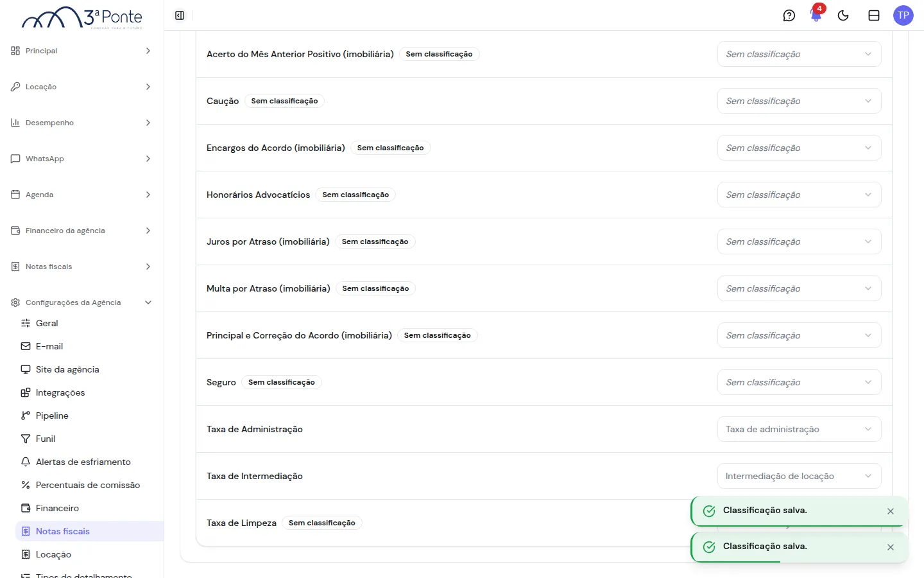Open Site da agência settings
This screenshot has height=578, width=924.
pos(90,369)
